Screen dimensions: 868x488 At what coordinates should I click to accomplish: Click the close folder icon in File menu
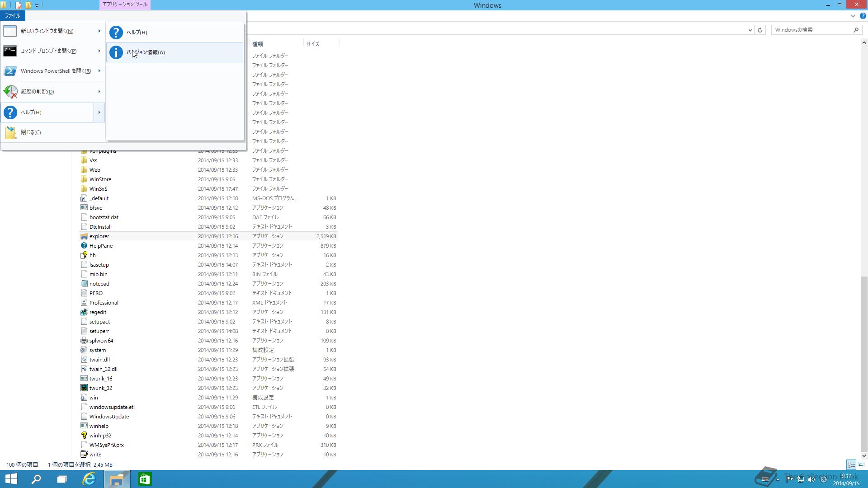[x=10, y=132]
